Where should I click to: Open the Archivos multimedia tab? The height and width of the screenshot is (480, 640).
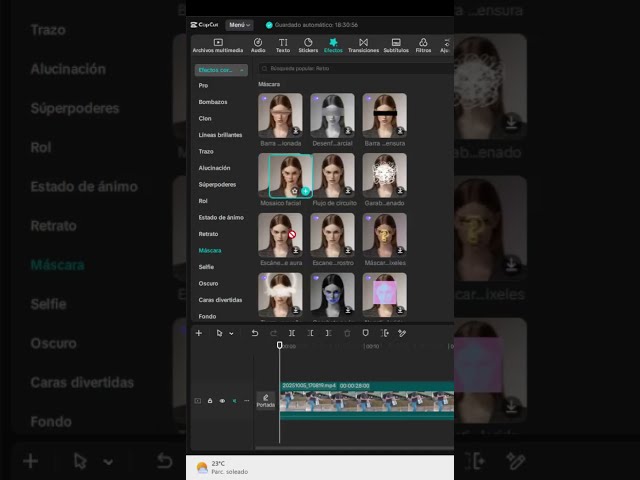[218, 45]
